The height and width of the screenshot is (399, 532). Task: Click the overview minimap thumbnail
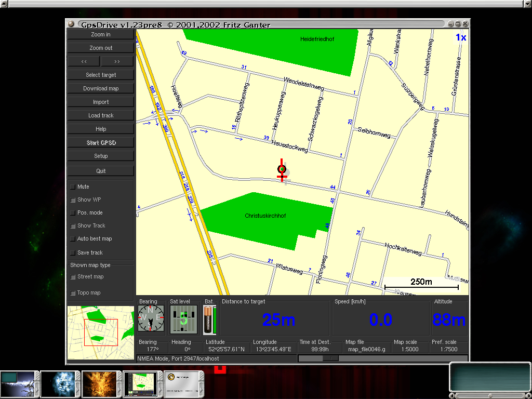click(x=101, y=332)
